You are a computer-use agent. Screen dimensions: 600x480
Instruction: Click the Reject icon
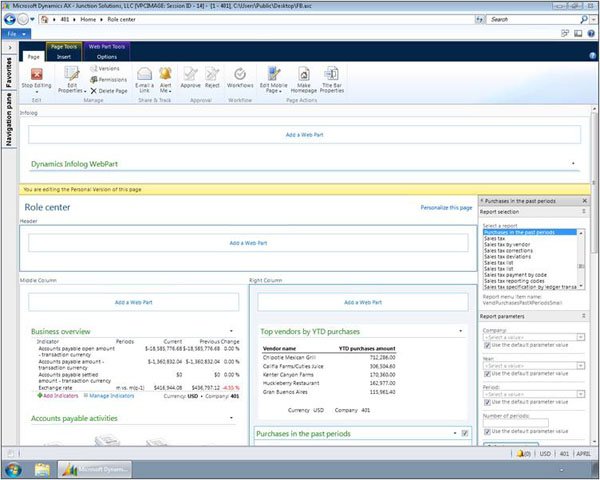[x=212, y=73]
